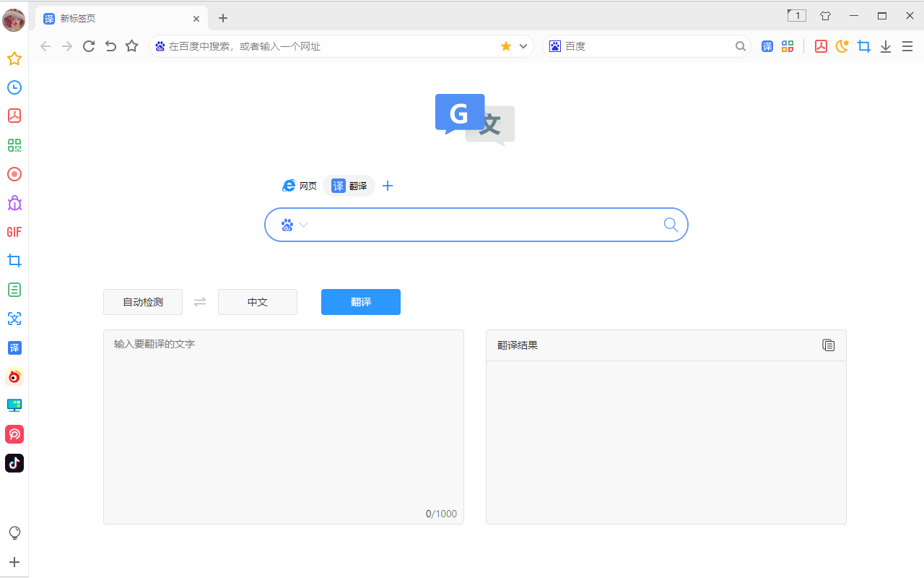Toggle night mode moon icon in toolbar

click(842, 46)
